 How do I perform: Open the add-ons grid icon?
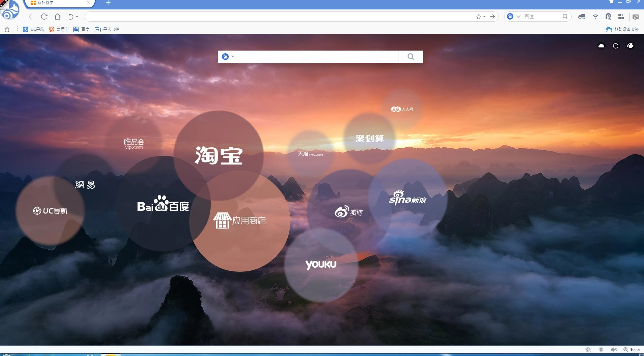[621, 17]
